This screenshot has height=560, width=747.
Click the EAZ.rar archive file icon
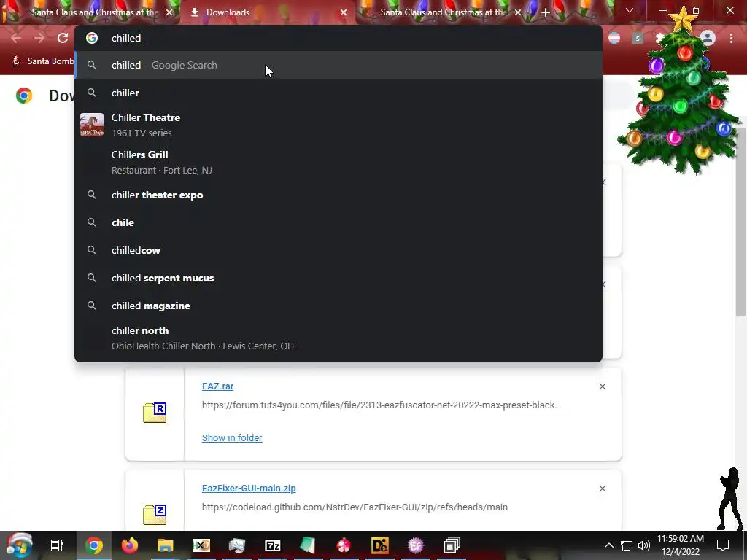point(155,413)
